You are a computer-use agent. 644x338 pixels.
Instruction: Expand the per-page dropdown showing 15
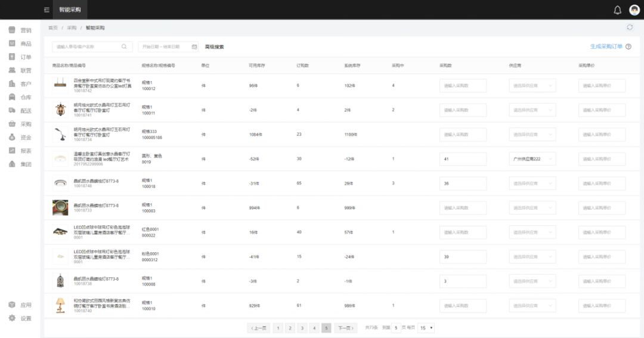(426, 328)
